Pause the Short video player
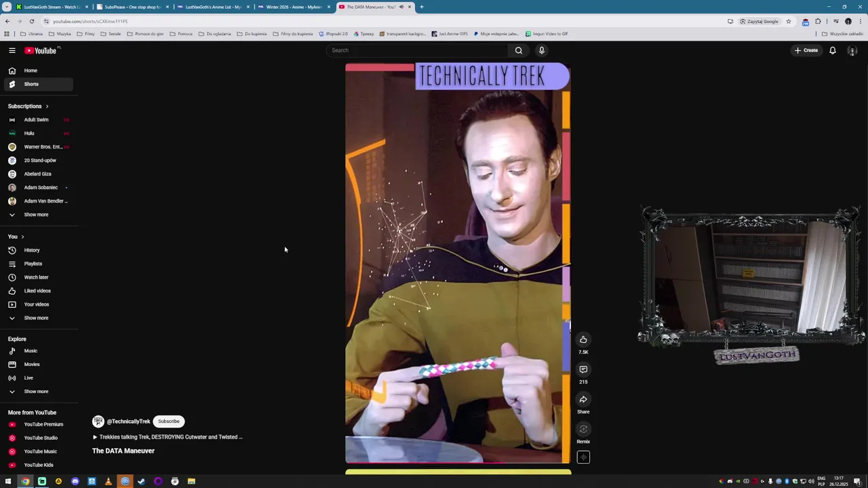868x488 pixels. coord(458,263)
